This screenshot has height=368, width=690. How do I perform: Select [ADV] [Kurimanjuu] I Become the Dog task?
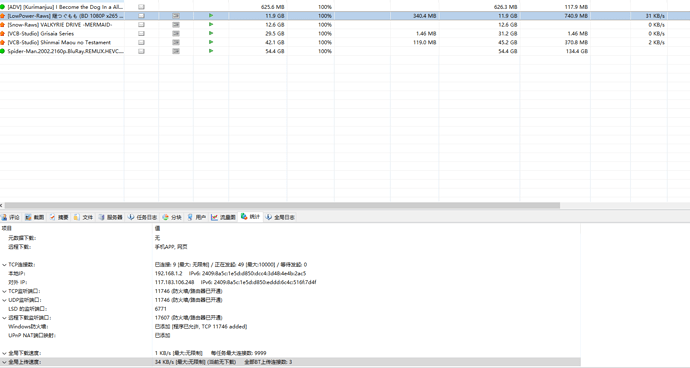(x=65, y=7)
